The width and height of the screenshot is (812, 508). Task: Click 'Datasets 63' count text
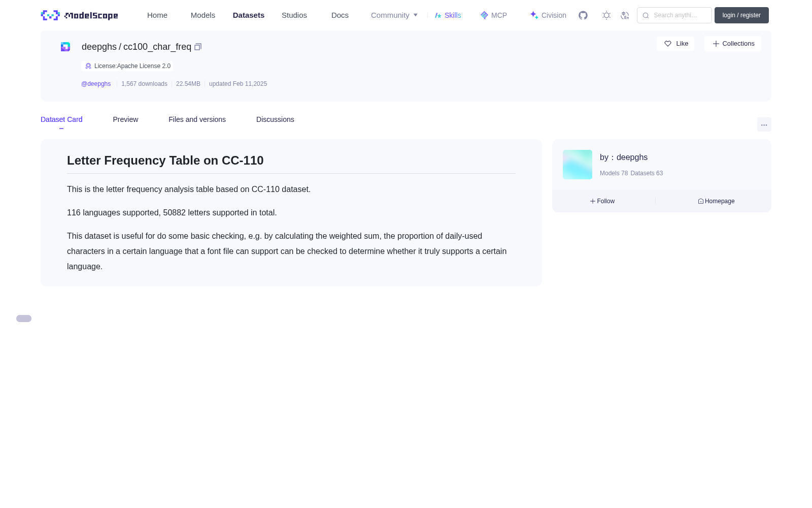point(647,173)
